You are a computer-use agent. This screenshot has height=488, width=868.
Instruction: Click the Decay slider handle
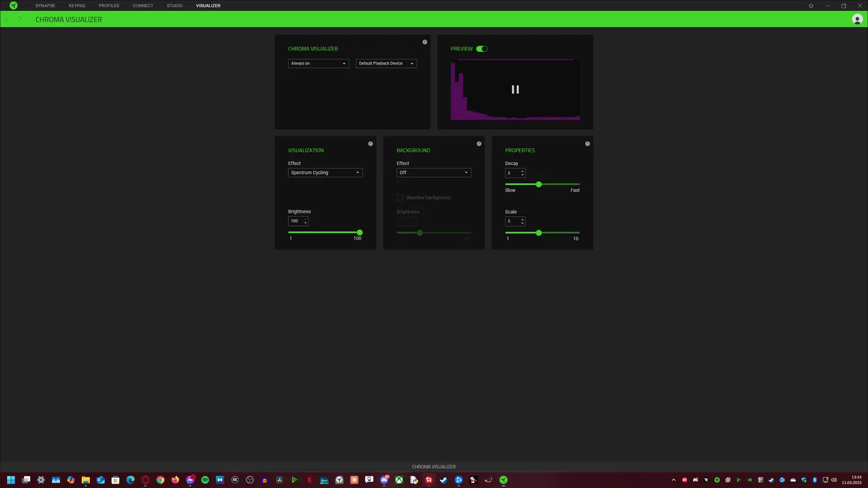(x=539, y=184)
